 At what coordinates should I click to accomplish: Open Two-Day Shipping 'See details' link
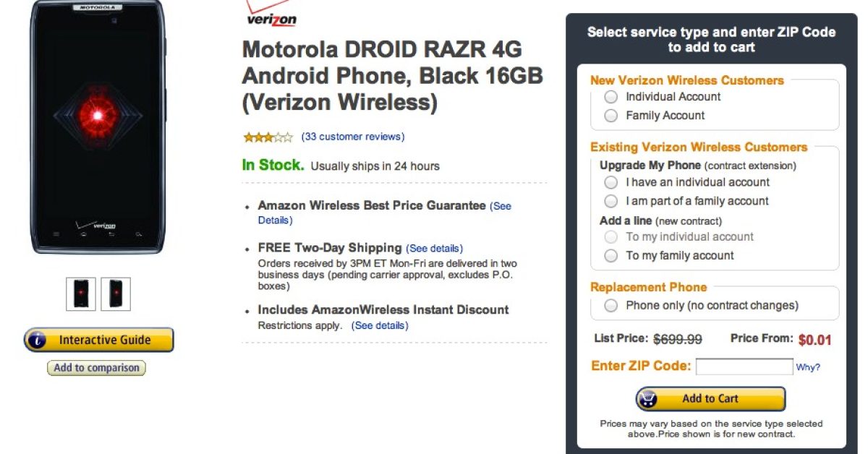coord(434,249)
